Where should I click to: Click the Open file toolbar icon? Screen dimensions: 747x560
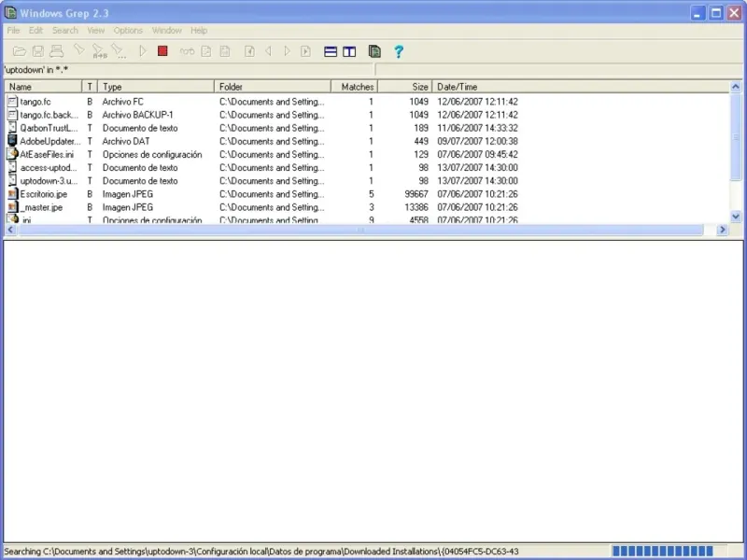point(19,51)
